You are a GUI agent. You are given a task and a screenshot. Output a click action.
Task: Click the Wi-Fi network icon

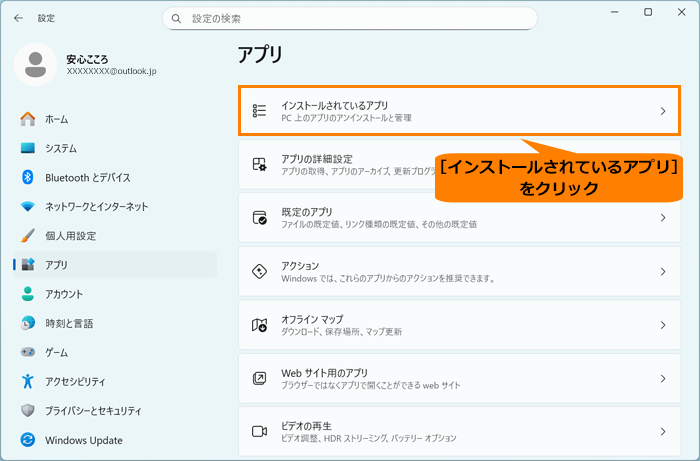pyautogui.click(x=28, y=207)
